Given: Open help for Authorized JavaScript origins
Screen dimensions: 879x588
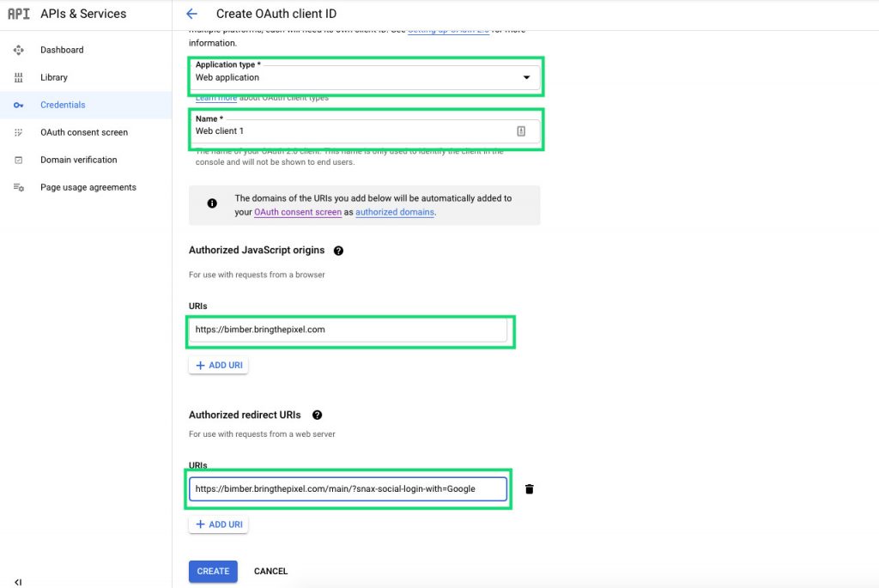Looking at the screenshot, I should pos(338,251).
